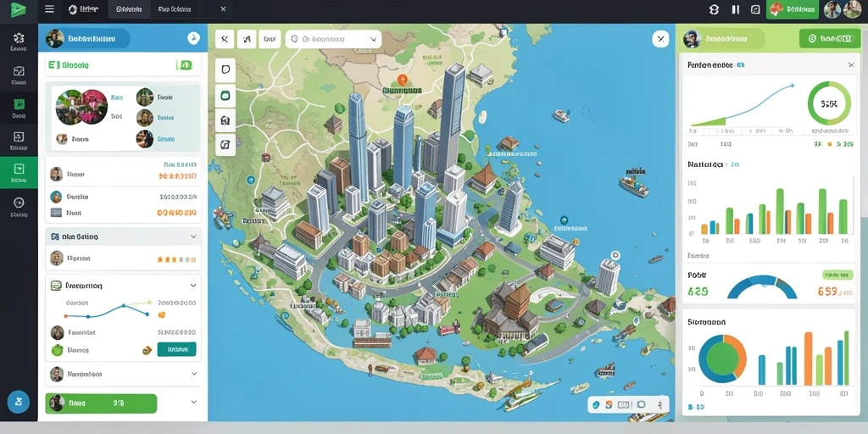Click the orange icon left of teal button

[x=147, y=350]
